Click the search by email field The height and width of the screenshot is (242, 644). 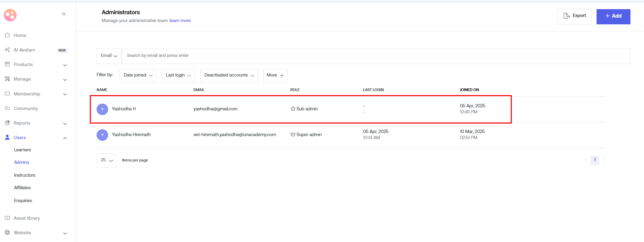(x=373, y=56)
